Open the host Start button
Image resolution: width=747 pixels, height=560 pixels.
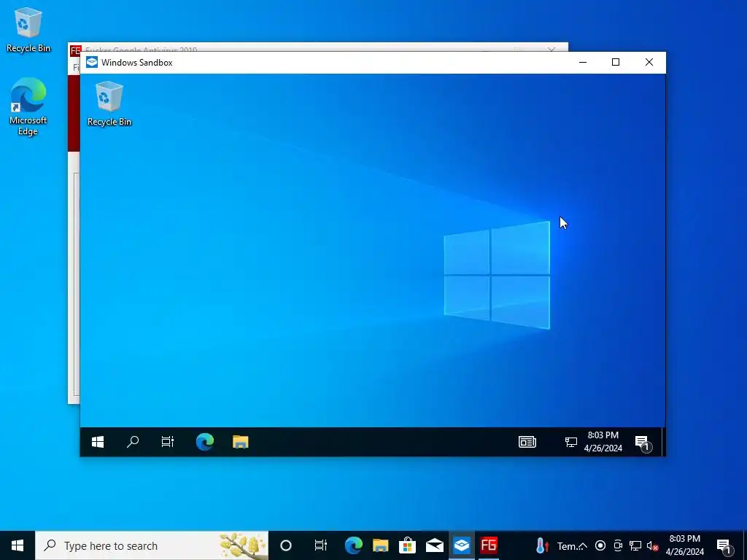pyautogui.click(x=18, y=545)
